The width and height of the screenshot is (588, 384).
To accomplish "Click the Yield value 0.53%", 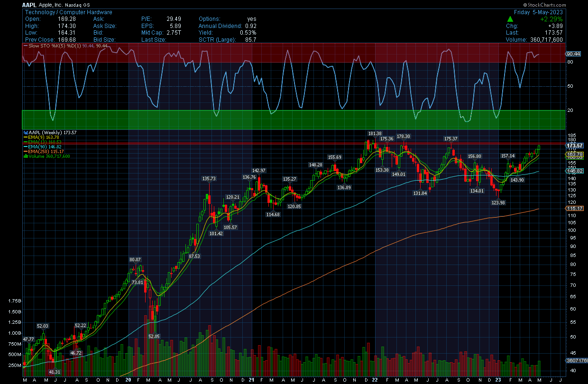I will (x=248, y=33).
